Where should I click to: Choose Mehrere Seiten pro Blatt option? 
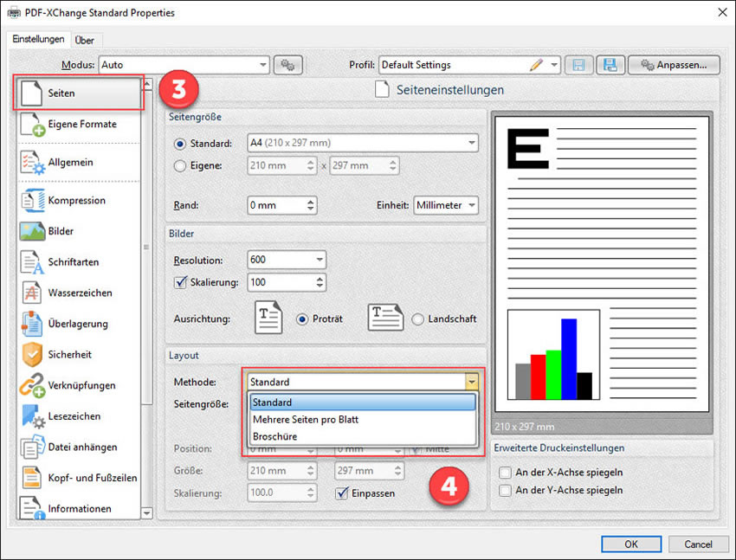363,419
